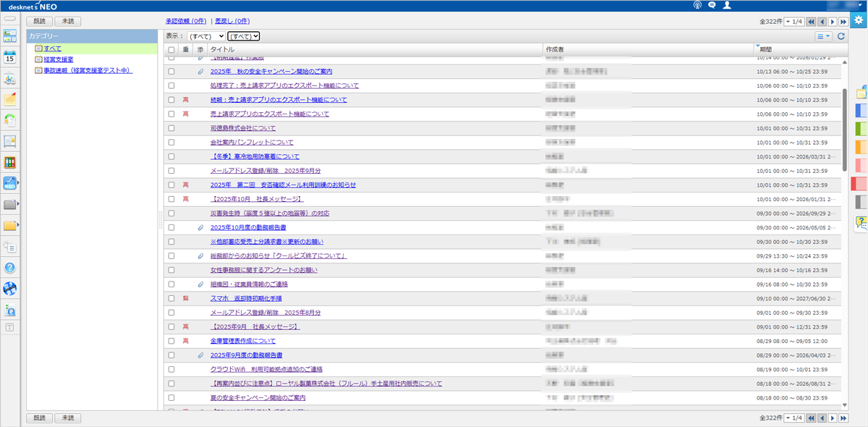
Task: Open the calendar icon showing 15 in sidebar
Action: point(10,57)
